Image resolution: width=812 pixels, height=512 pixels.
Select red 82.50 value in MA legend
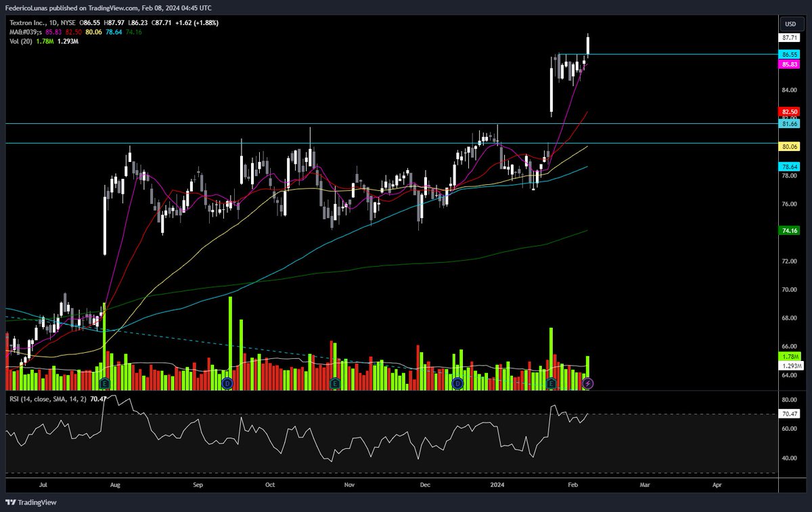click(73, 31)
